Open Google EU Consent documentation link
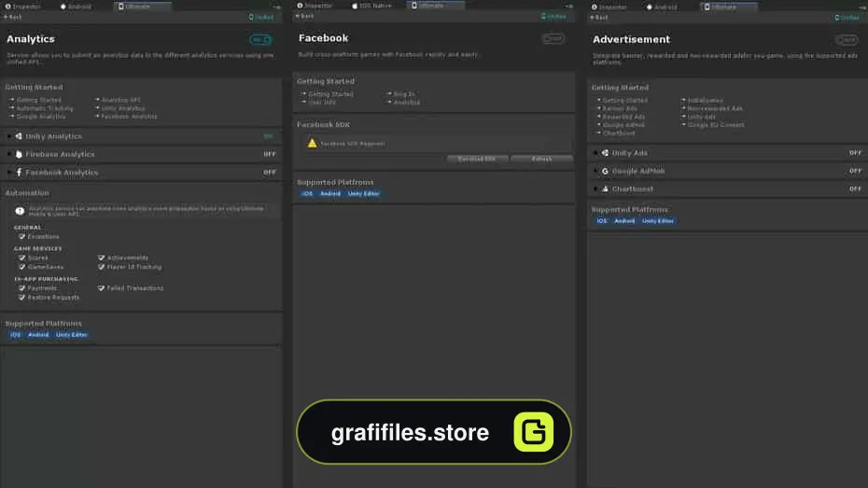This screenshot has height=488, width=868. tap(716, 125)
